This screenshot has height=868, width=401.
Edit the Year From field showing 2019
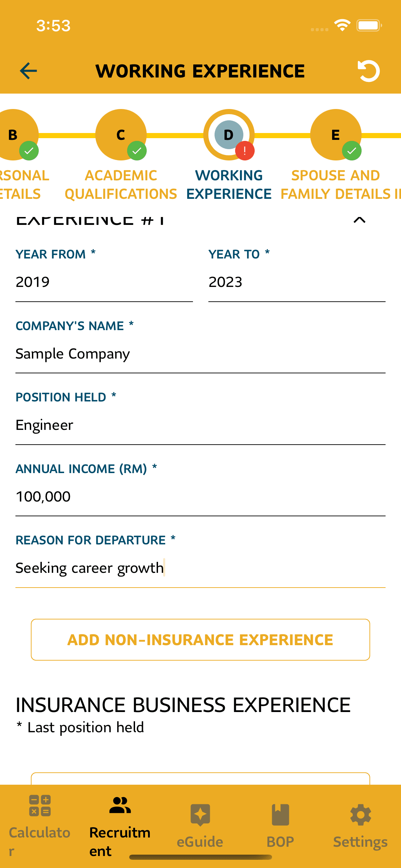point(104,282)
